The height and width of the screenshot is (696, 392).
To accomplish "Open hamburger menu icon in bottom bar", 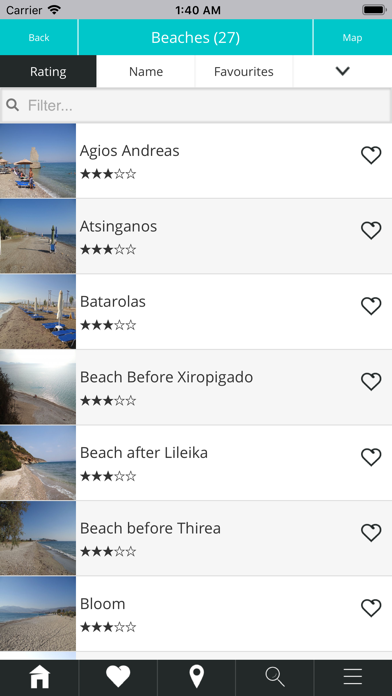I will tap(353, 677).
